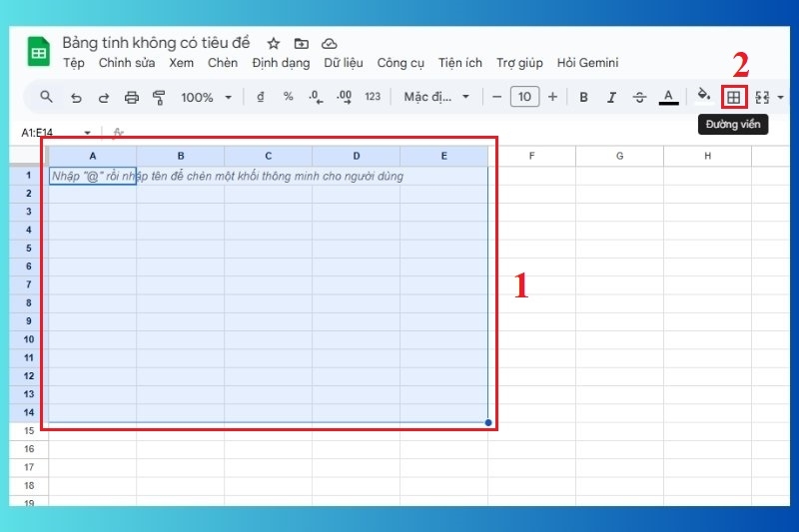Screen dimensions: 799x532
Task: Open the Tiện ích menu
Action: coord(460,63)
